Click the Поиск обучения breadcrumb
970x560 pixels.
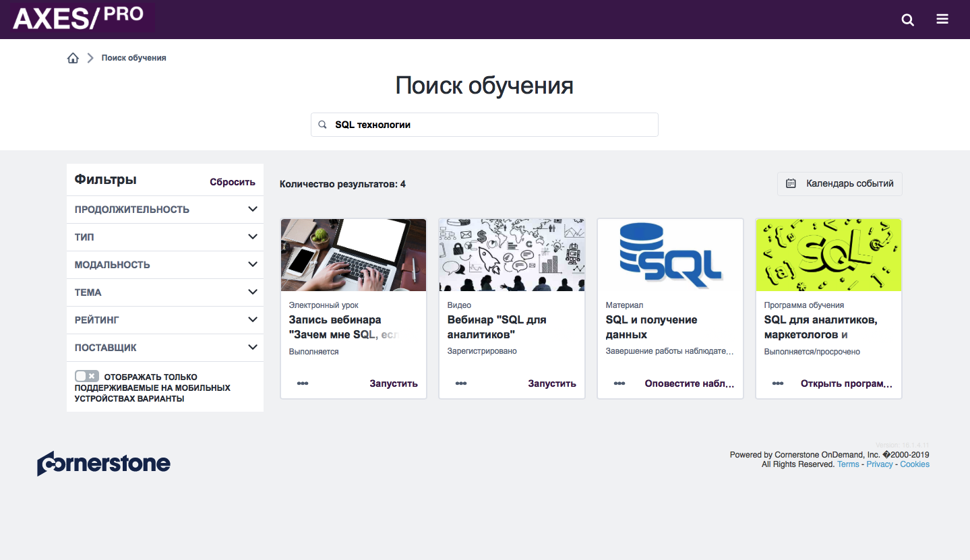pyautogui.click(x=133, y=58)
